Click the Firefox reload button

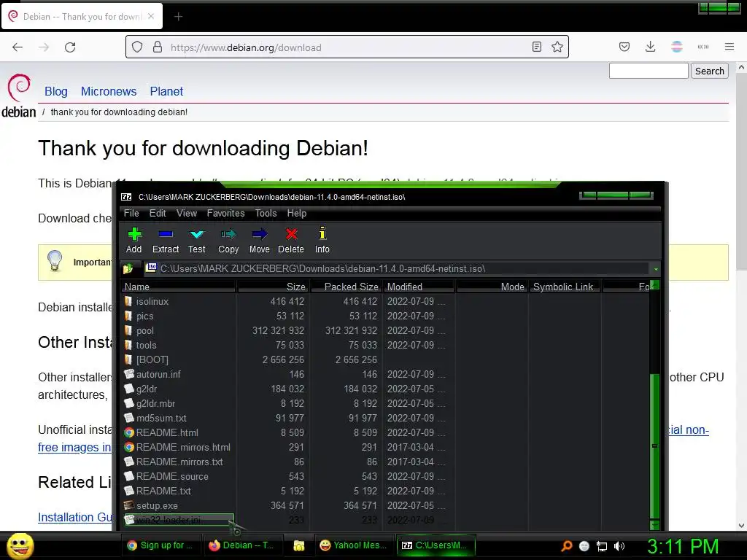[x=70, y=47]
